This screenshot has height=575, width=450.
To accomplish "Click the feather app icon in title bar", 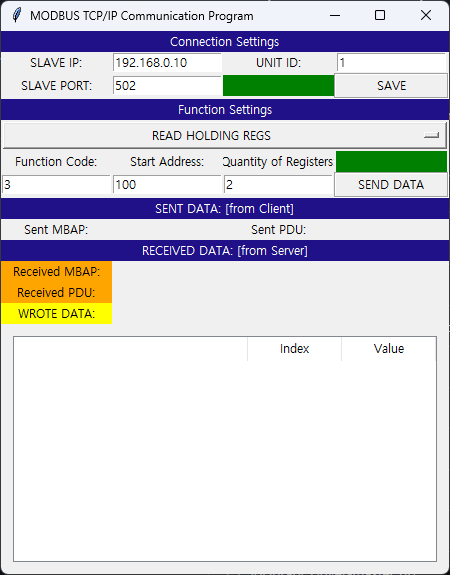I will tap(16, 15).
